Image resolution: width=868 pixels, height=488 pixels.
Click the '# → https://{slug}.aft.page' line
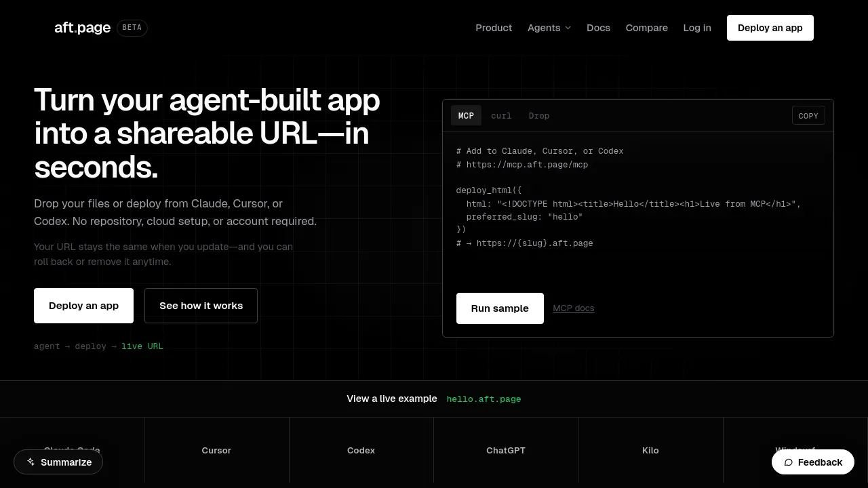pos(525,243)
